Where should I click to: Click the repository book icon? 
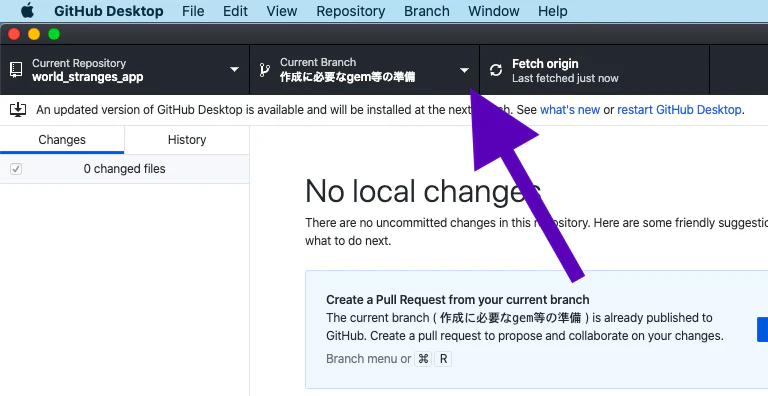coord(16,70)
